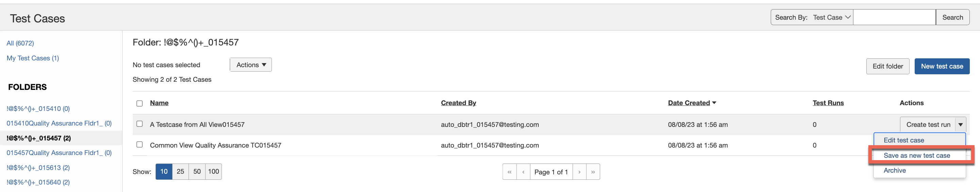The height and width of the screenshot is (192, 980).
Task: Click the Date Created sort arrow
Action: pyautogui.click(x=714, y=103)
